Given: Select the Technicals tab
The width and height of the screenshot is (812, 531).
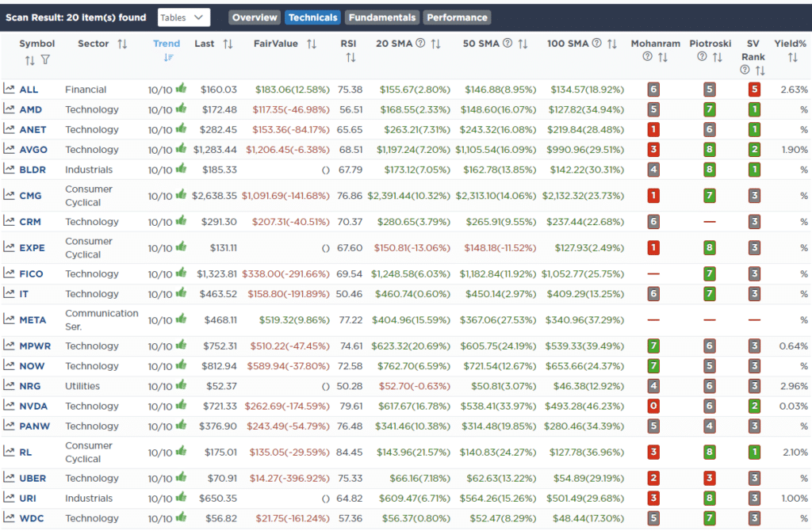Looking at the screenshot, I should pyautogui.click(x=312, y=17).
